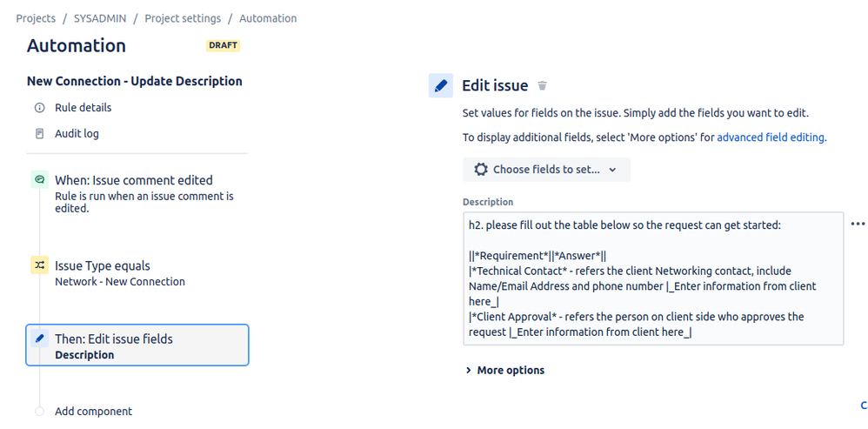Click the Add component circle
The width and height of the screenshot is (868, 429).
[x=39, y=412]
